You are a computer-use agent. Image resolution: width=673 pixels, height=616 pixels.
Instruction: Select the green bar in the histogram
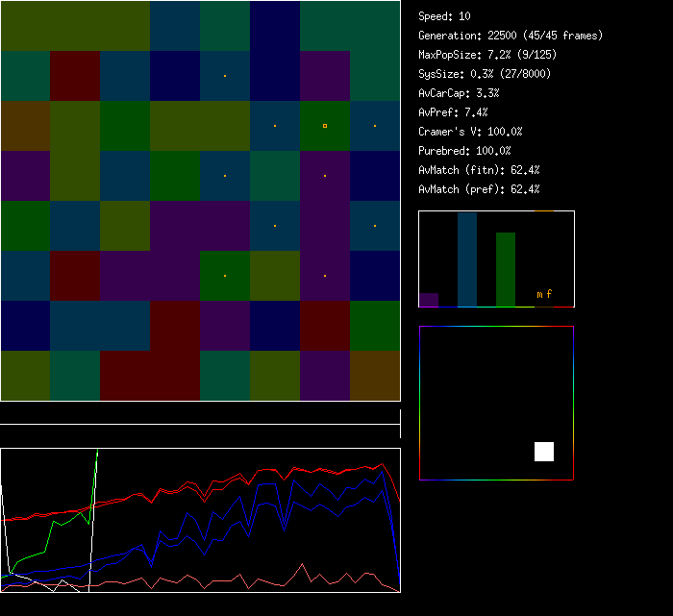coord(506,269)
